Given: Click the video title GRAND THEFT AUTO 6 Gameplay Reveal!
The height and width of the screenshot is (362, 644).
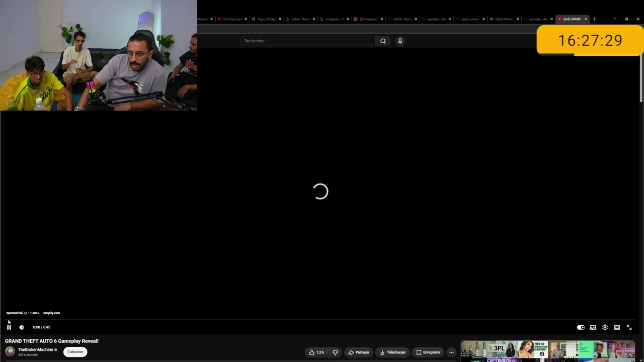Looking at the screenshot, I should click(x=52, y=341).
